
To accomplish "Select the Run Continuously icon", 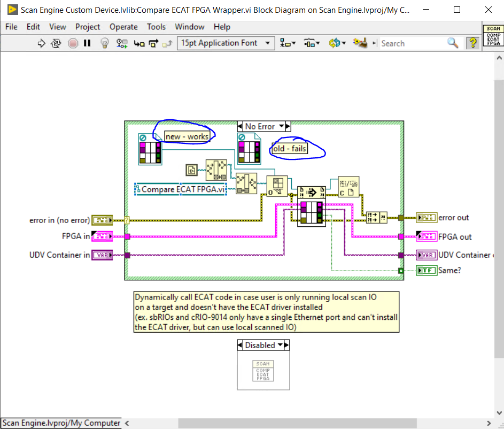I will [x=56, y=43].
